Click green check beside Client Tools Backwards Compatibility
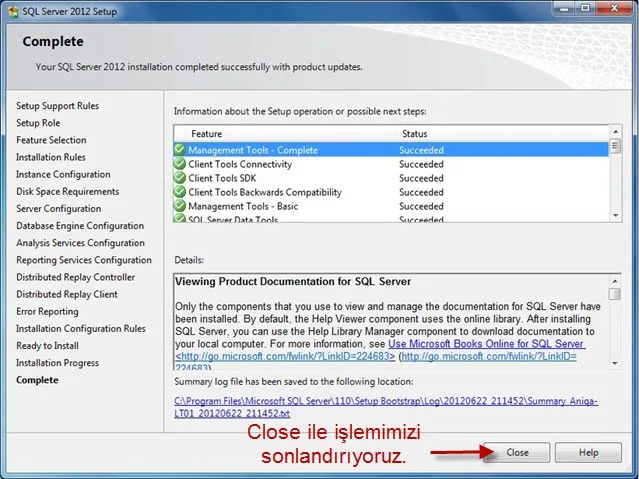The height and width of the screenshot is (479, 639). pos(180,192)
